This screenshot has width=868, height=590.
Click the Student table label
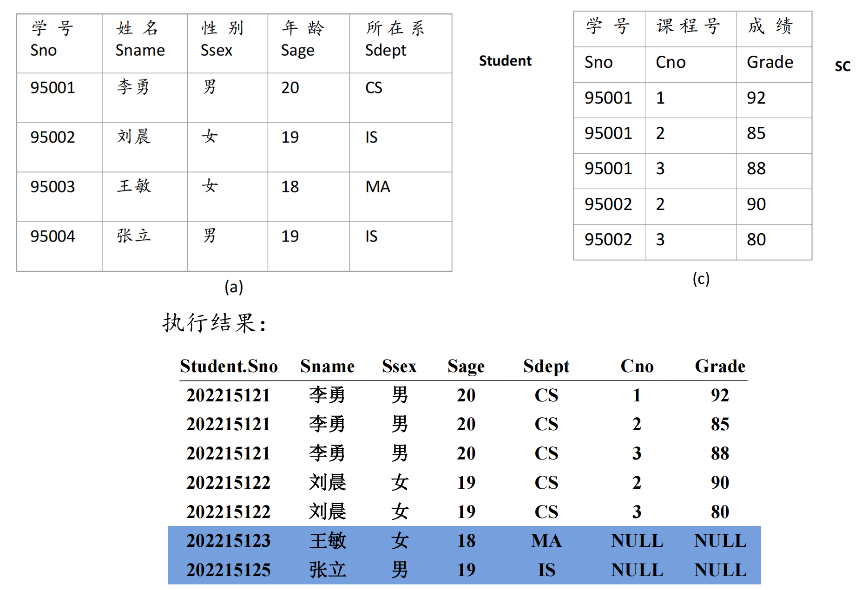[505, 60]
